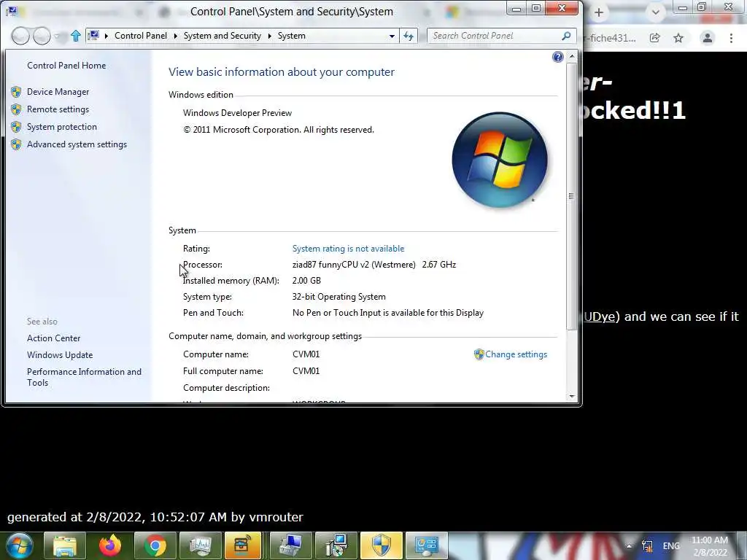Open Remote settings link
Screen dimensions: 747x560
pyautogui.click(x=58, y=109)
